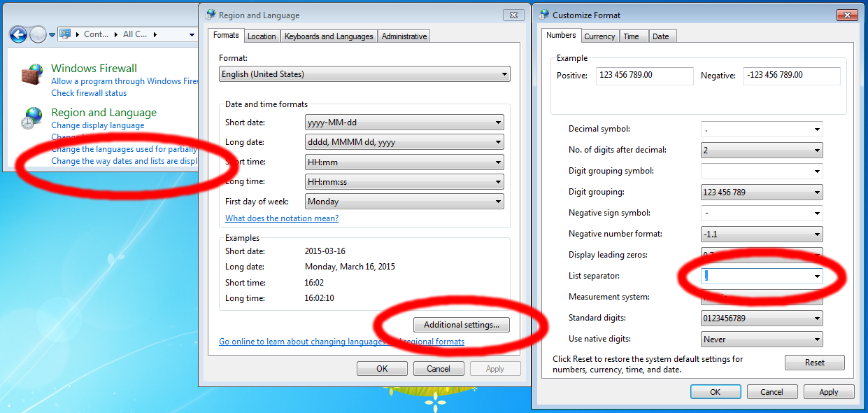Image resolution: width=868 pixels, height=413 pixels.
Task: Click Change display language link
Action: pos(98,125)
